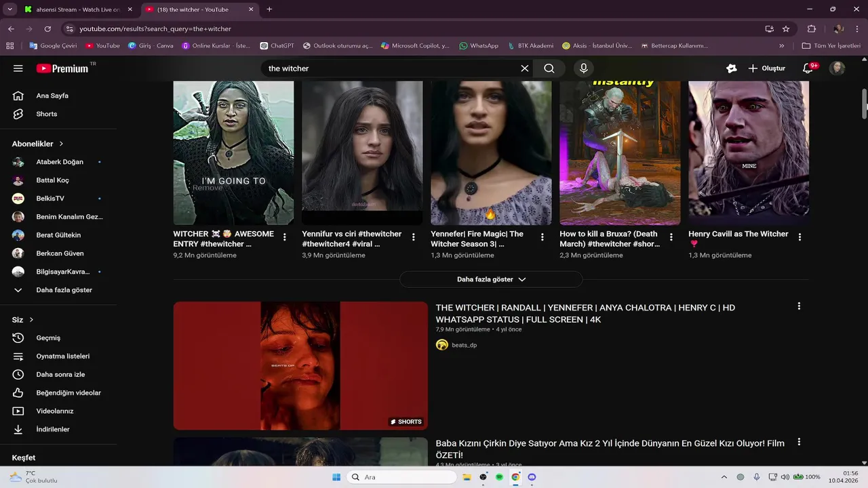Start voice search with microphone icon
Screen dimensions: 868x488
583,68
